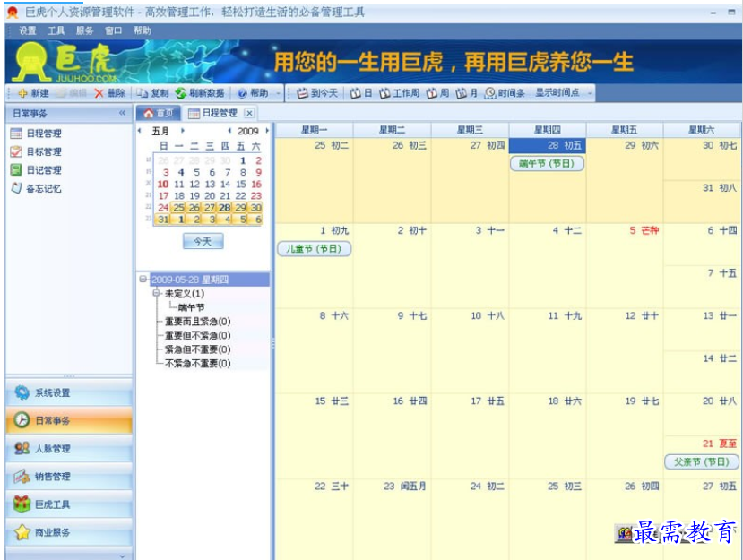Select the 销售管理 navigation pane
Image resolution: width=743 pixels, height=560 pixels.
tap(69, 476)
